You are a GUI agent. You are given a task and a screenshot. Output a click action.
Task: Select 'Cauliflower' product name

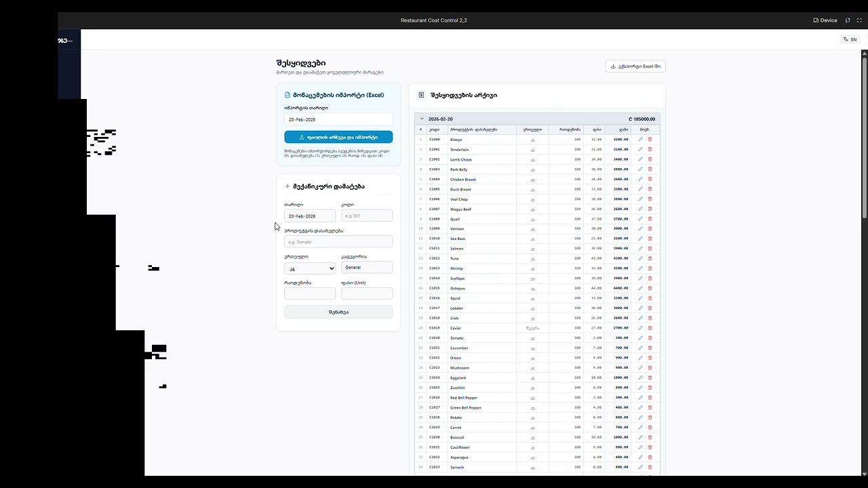coord(460,447)
